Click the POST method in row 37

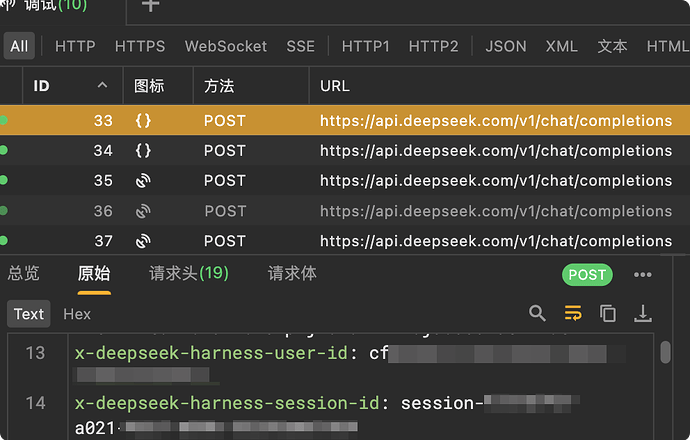coord(224,241)
